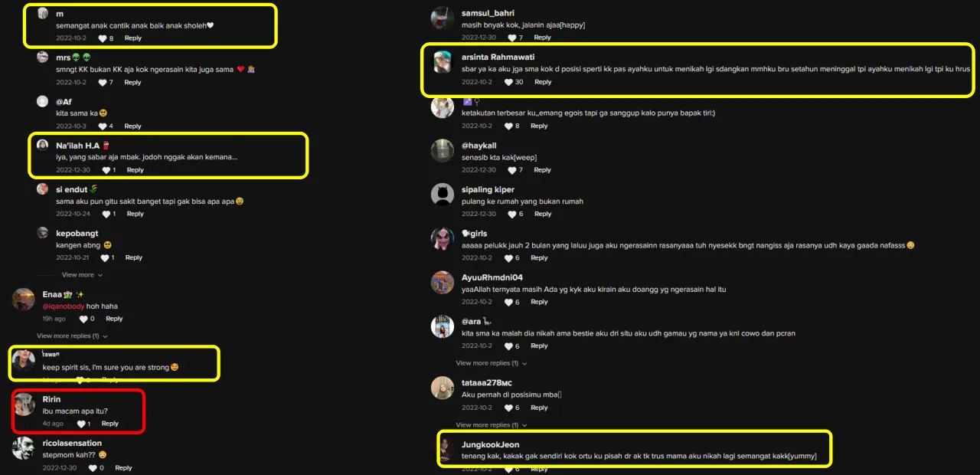Like the comment by sipaling kiper
The width and height of the screenshot is (980, 475).
click(x=508, y=214)
